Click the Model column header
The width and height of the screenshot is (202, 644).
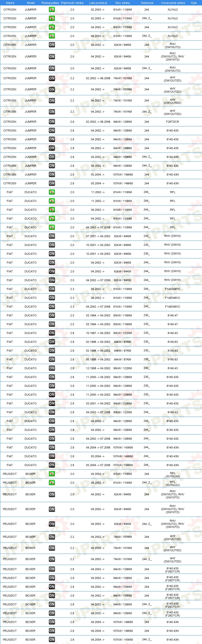(31, 3)
